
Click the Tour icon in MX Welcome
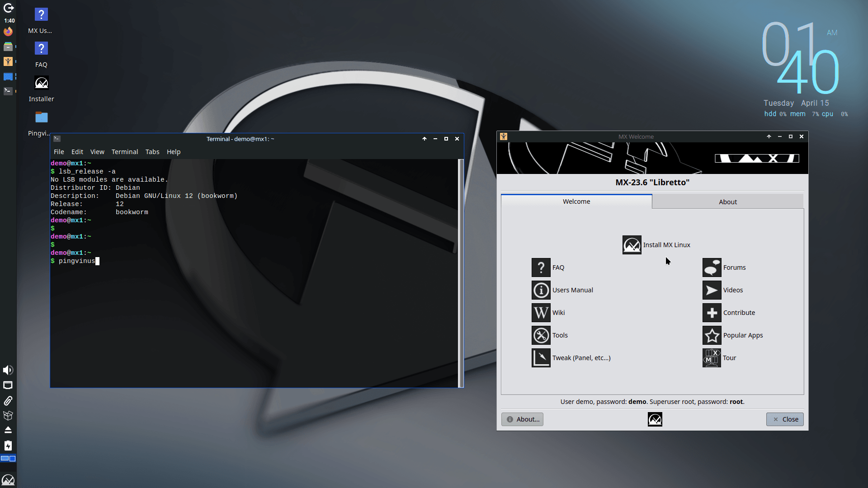pos(712,358)
